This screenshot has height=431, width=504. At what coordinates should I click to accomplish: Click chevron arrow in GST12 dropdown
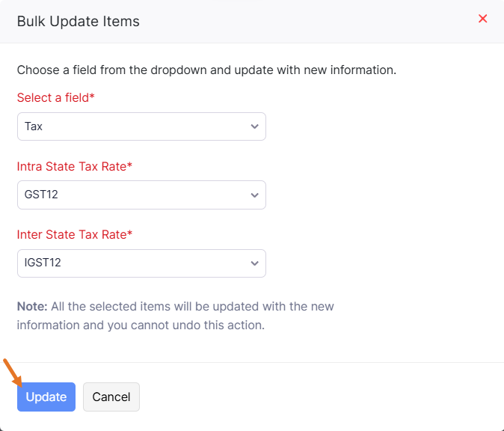tap(255, 195)
